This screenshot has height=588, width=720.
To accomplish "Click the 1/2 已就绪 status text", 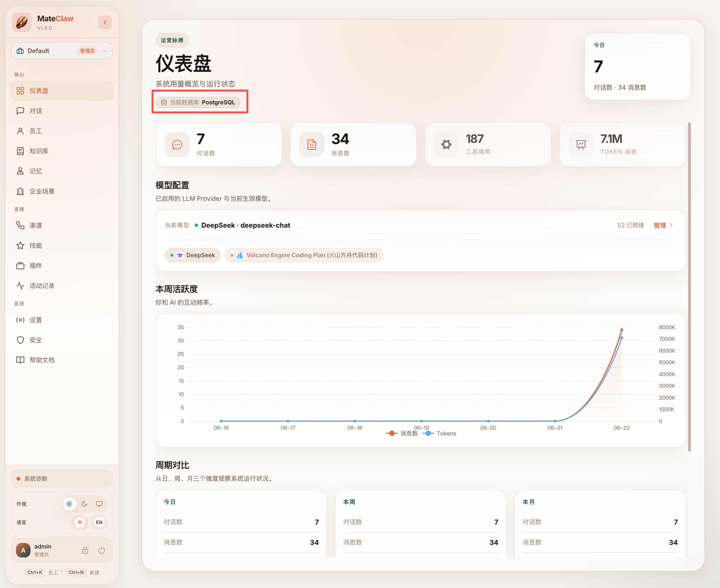I will [630, 225].
